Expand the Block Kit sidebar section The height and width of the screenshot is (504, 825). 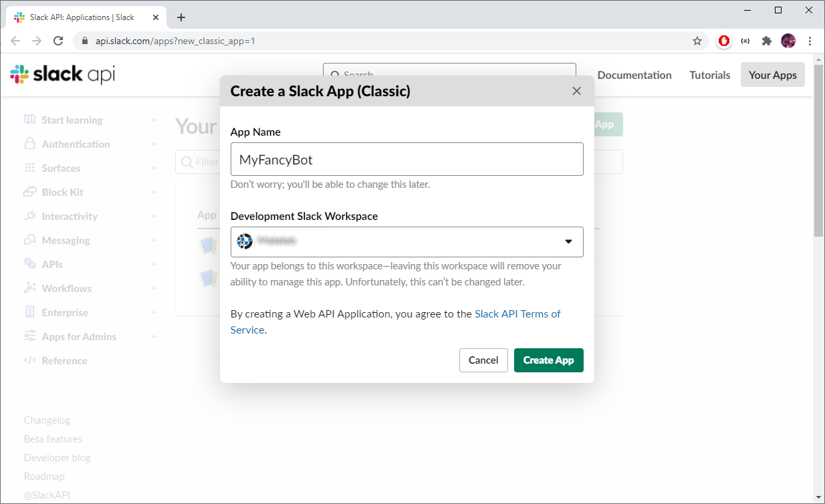62,193
